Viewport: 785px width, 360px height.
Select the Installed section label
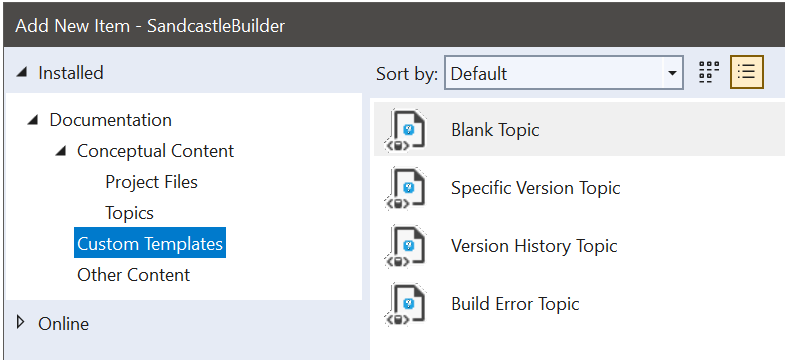click(x=71, y=73)
